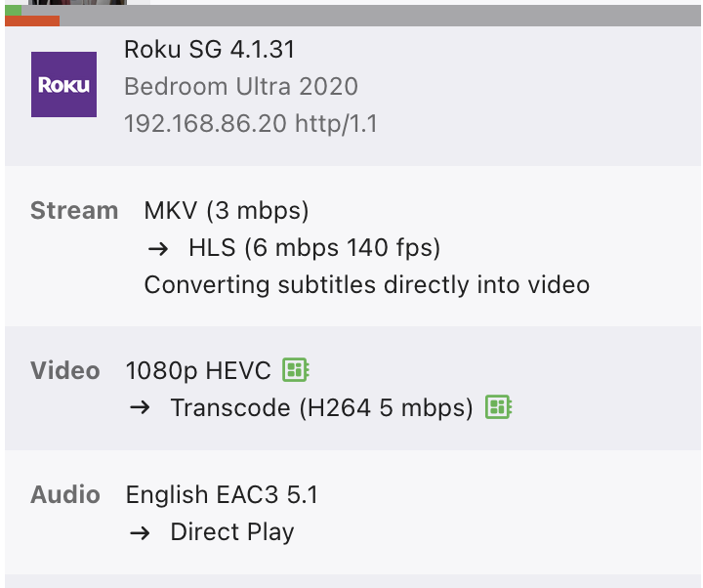Click the arrow before HLS stream line

tap(157, 248)
